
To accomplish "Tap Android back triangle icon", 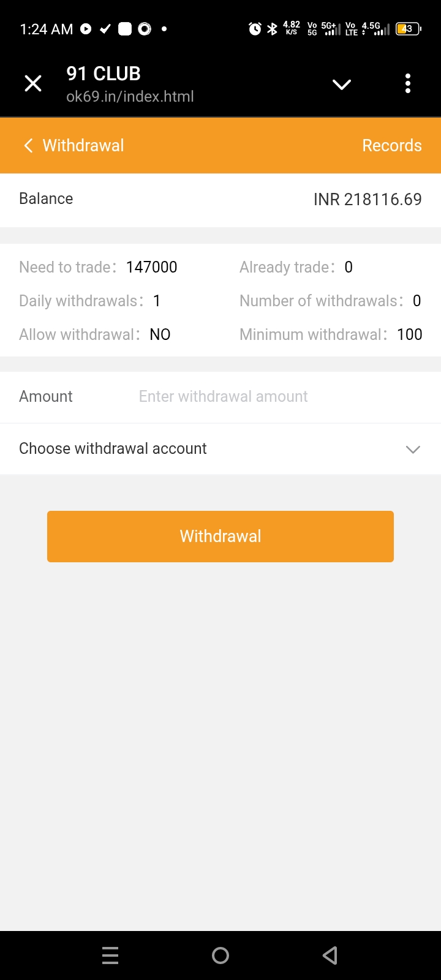I will [x=330, y=956].
